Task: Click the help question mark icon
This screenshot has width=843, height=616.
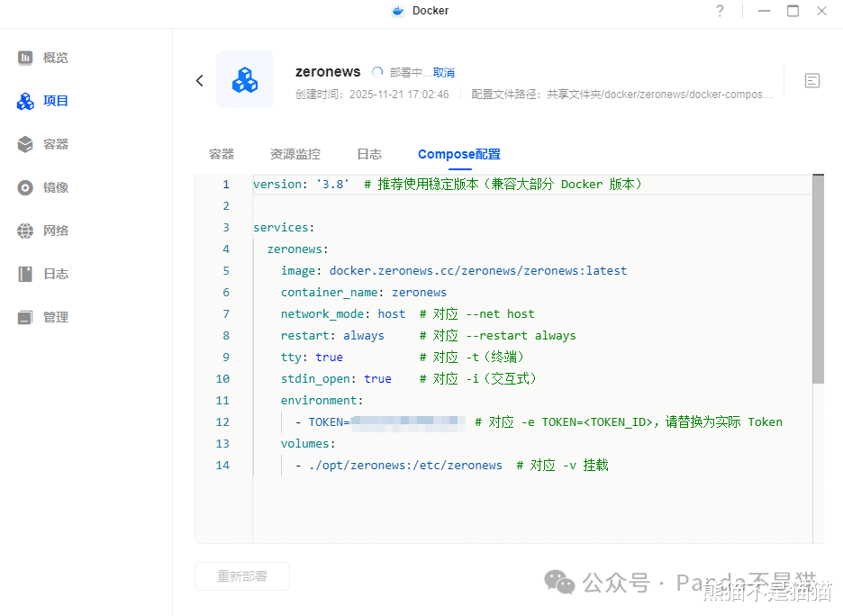Action: pos(720,11)
